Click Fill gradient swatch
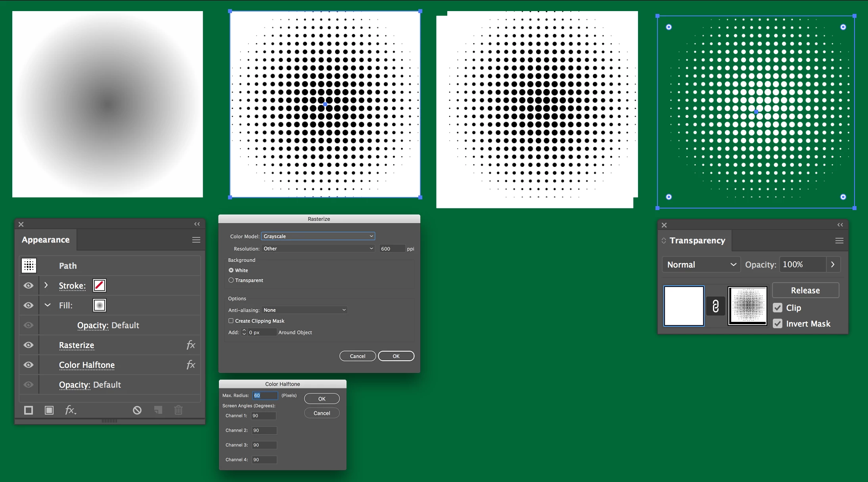Screen dimensions: 868x482 pyautogui.click(x=100, y=305)
